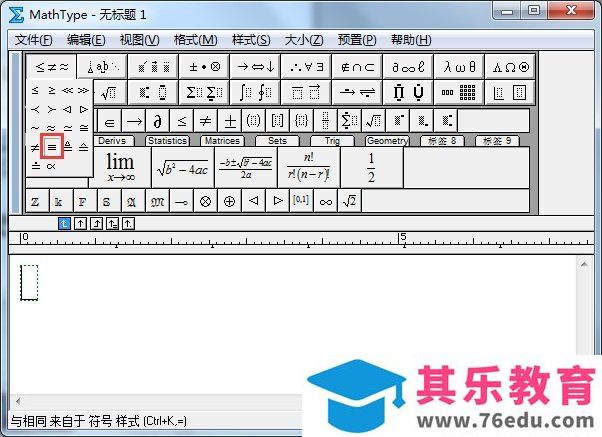The image size is (602, 437).
Task: Open the set theory symbols palette (∉∩⊂)
Action: pyautogui.click(x=357, y=67)
